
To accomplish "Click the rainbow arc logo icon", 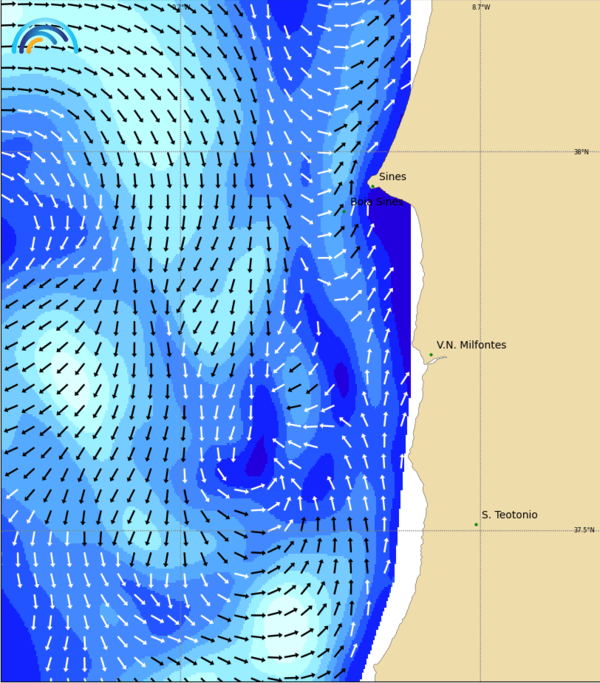I will click(x=44, y=36).
